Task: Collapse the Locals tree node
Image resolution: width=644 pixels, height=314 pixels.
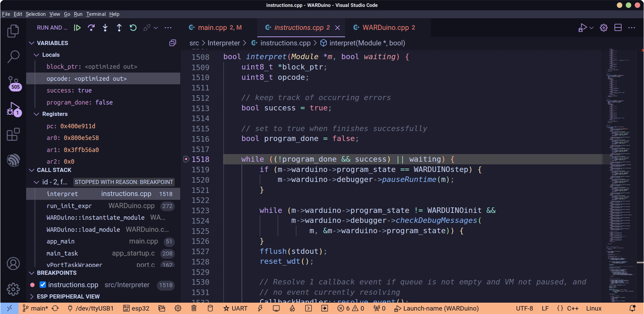Action: pyautogui.click(x=36, y=55)
